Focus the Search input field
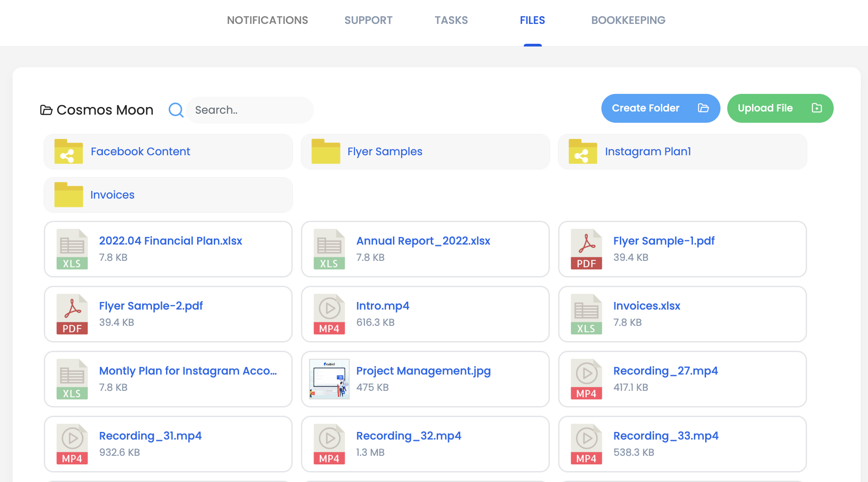This screenshot has height=482, width=868. [x=249, y=110]
